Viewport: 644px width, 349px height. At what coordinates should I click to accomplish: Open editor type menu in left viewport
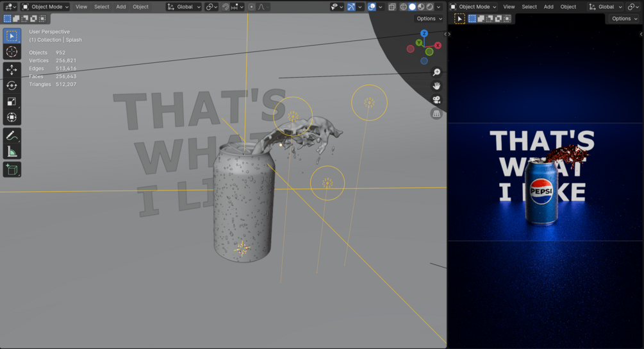10,6
